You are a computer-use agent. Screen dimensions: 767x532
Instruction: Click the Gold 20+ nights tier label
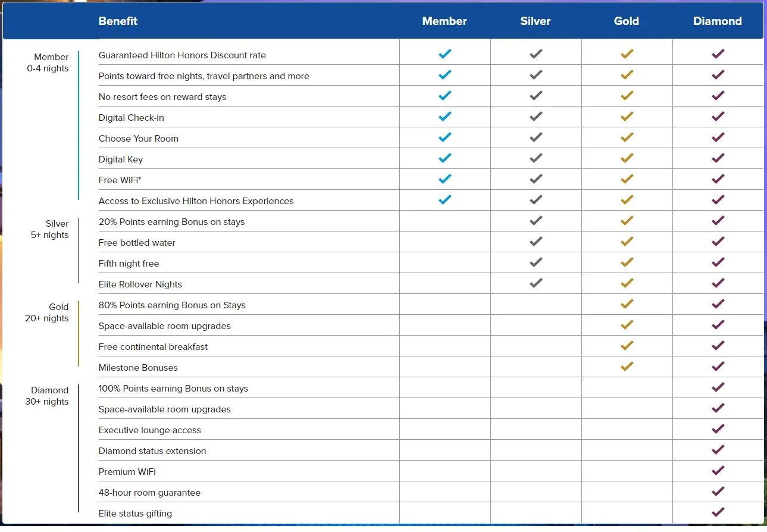pyautogui.click(x=47, y=312)
